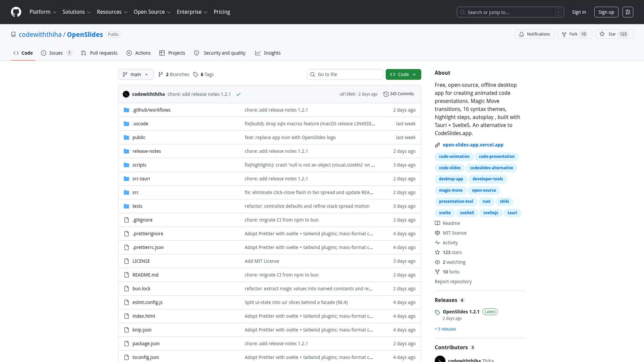The height and width of the screenshot is (362, 644).
Task: View the 2 Branches list
Action: (174, 74)
